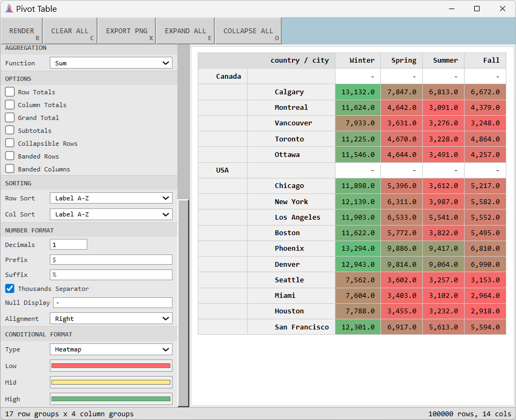Click the Decimals input field
The image size is (516, 420).
click(69, 245)
